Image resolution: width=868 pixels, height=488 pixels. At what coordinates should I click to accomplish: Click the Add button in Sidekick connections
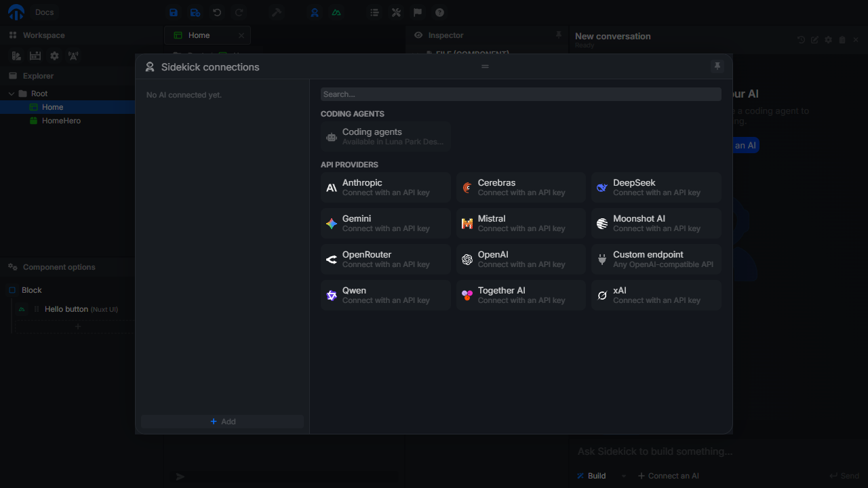tap(222, 422)
